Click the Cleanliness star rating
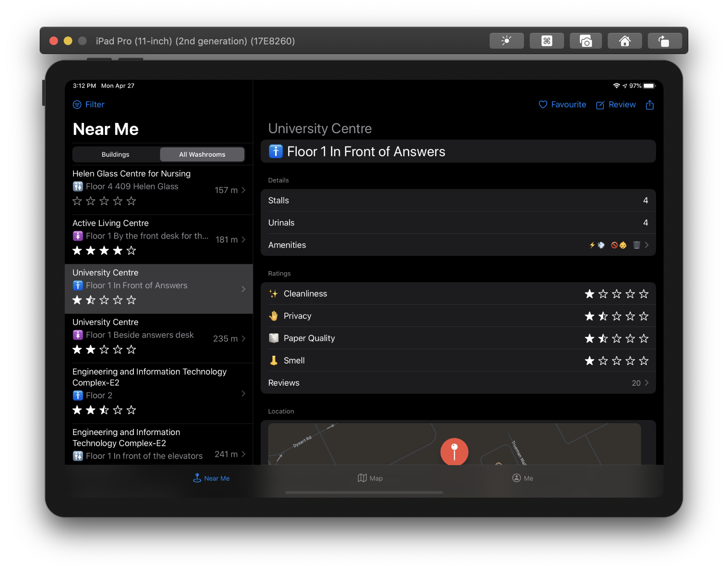The height and width of the screenshot is (576, 728). pyautogui.click(x=616, y=294)
